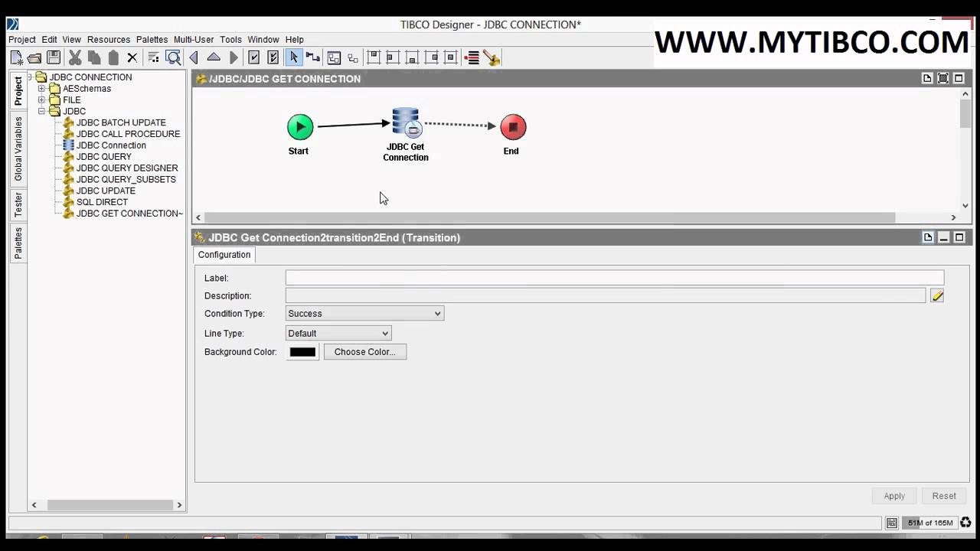Open the Edit menu

pyautogui.click(x=49, y=40)
